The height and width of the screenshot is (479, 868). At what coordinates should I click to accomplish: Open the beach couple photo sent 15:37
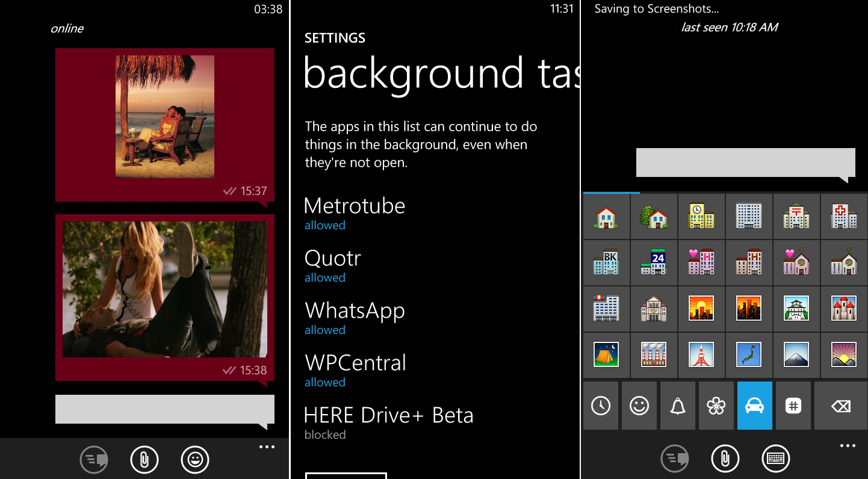coord(165,116)
